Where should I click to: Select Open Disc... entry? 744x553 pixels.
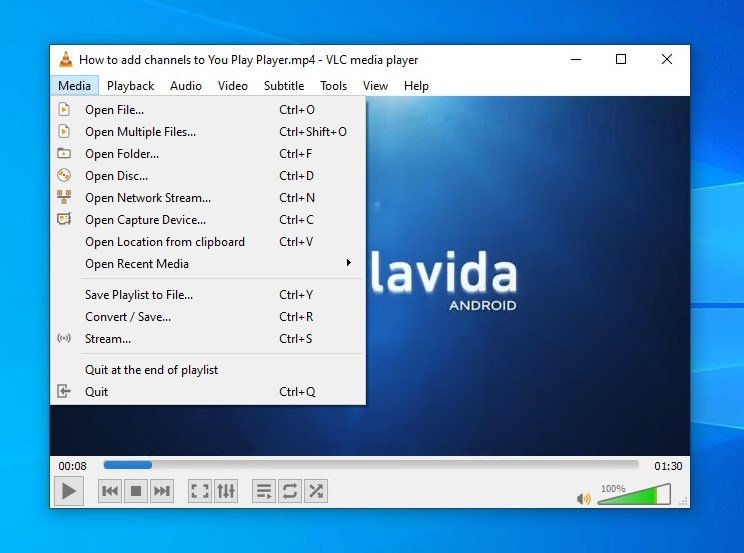[x=208, y=176]
